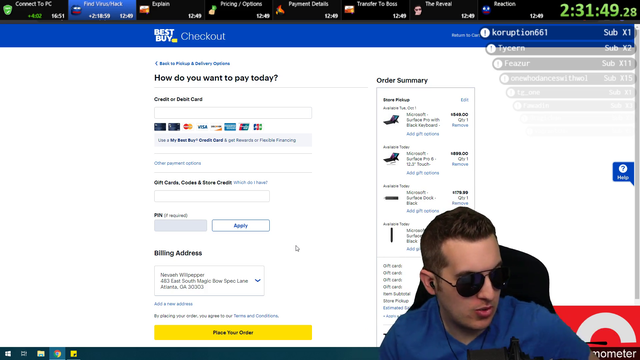Screen dimensions: 640x360
Task: Open the Windows Start menu
Action: coord(8,353)
